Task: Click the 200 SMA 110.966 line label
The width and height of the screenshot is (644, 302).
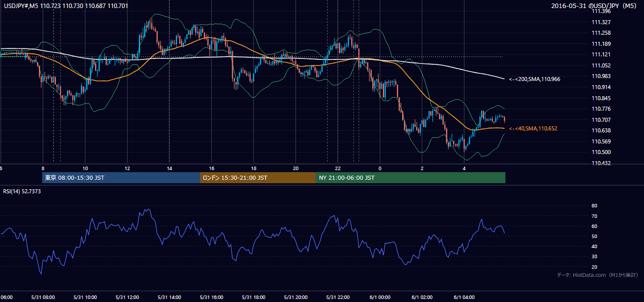Action: [x=535, y=79]
